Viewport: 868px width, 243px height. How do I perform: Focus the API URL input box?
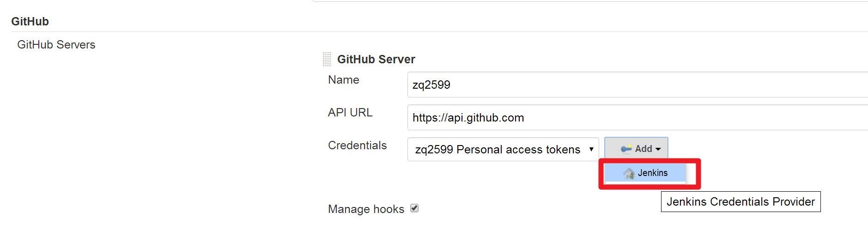637,117
